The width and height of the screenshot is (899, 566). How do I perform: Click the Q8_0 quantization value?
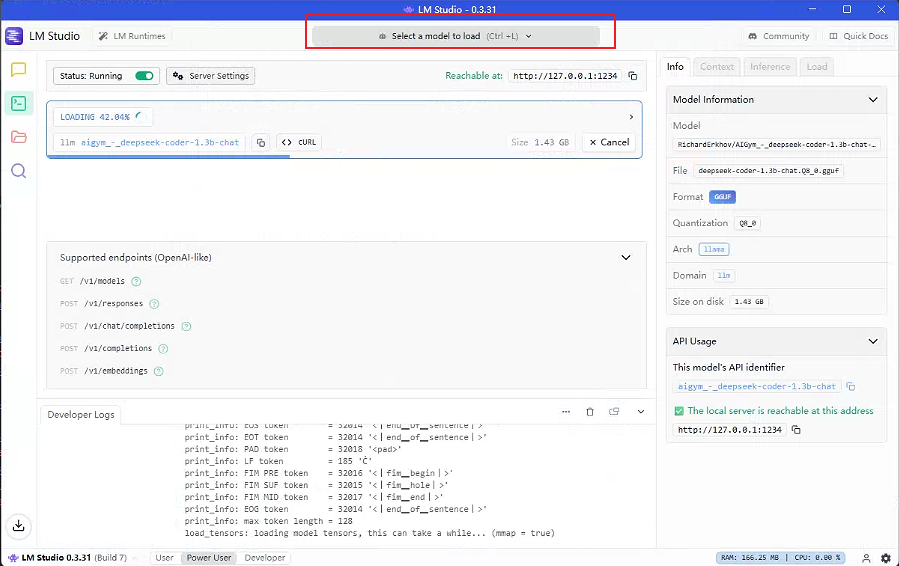pyautogui.click(x=747, y=223)
